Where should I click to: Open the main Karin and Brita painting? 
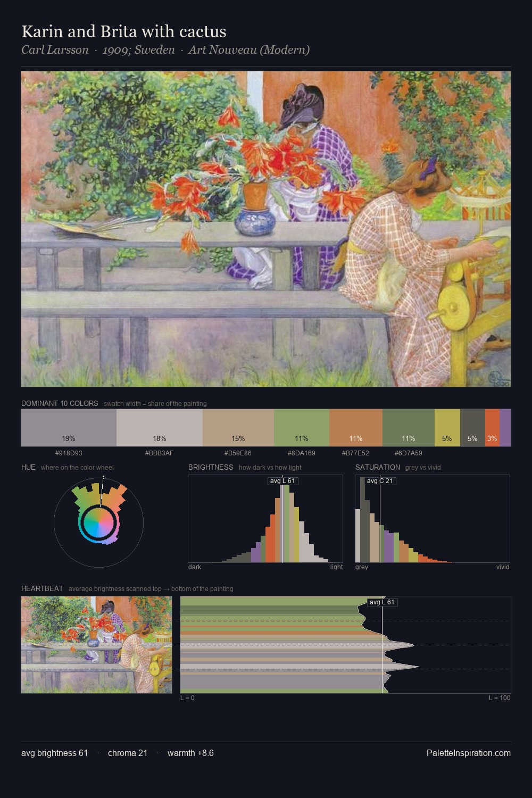[x=266, y=229]
